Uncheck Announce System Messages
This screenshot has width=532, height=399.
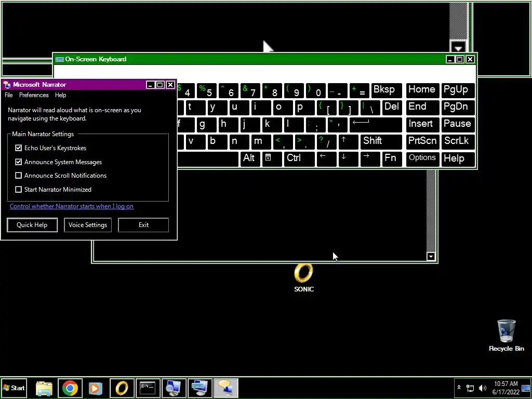pos(18,162)
